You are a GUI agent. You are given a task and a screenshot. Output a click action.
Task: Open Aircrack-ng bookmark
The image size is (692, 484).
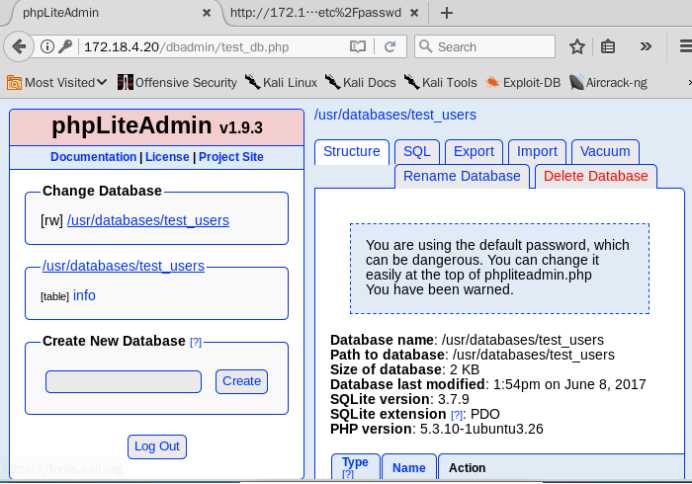608,83
